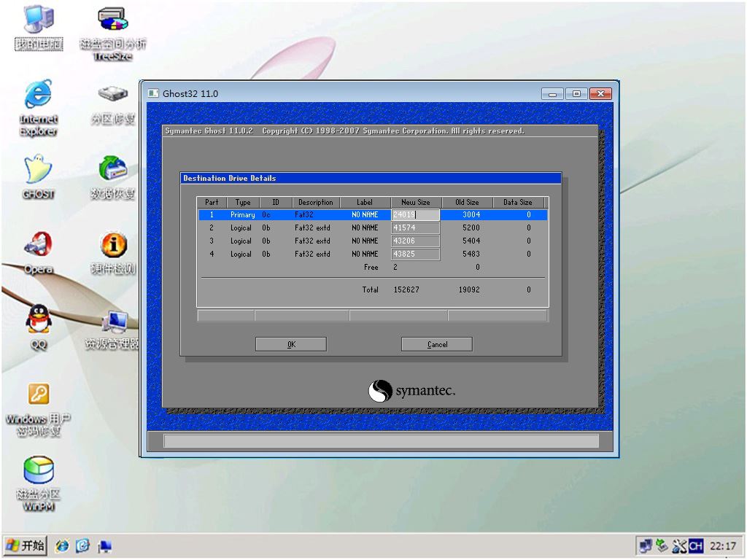
Task: Minimize the Ghost32 11.0 window
Action: 553,94
